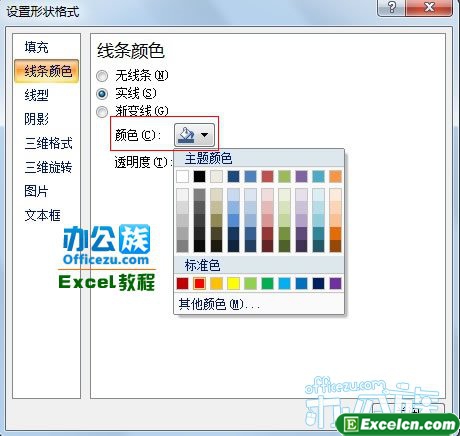Open 其他颜色 more colors option
Image resolution: width=460 pixels, height=436 pixels.
259,304
